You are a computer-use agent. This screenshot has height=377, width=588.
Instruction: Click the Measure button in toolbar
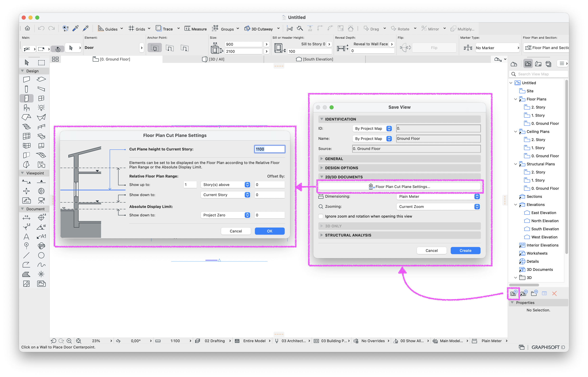pyautogui.click(x=196, y=29)
